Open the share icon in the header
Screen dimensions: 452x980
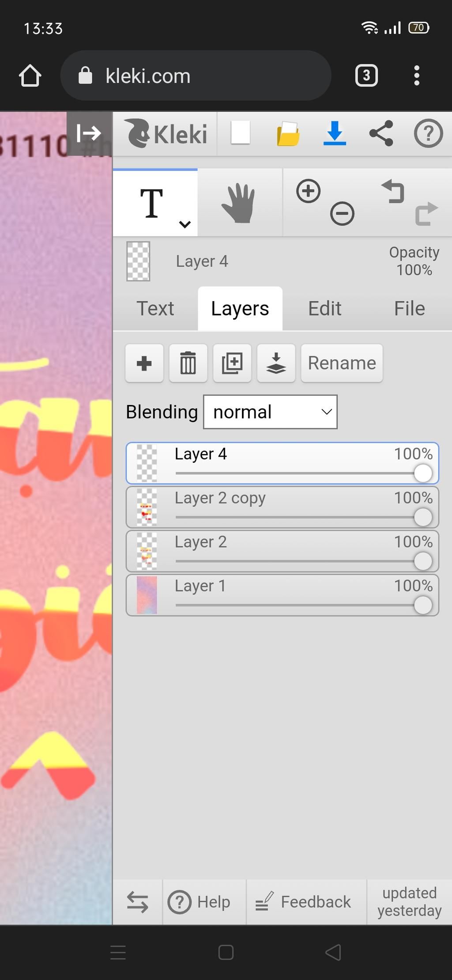pos(381,133)
